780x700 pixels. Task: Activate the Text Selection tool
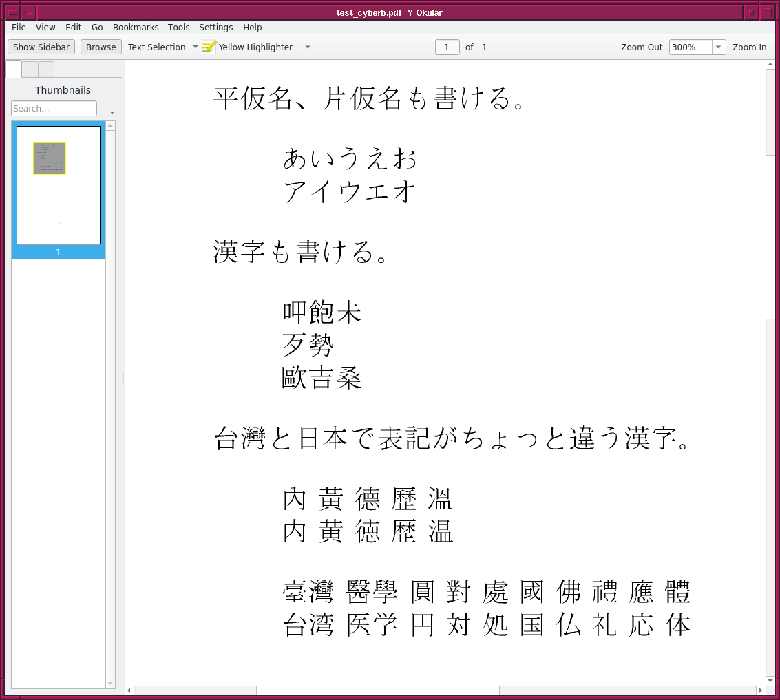156,47
